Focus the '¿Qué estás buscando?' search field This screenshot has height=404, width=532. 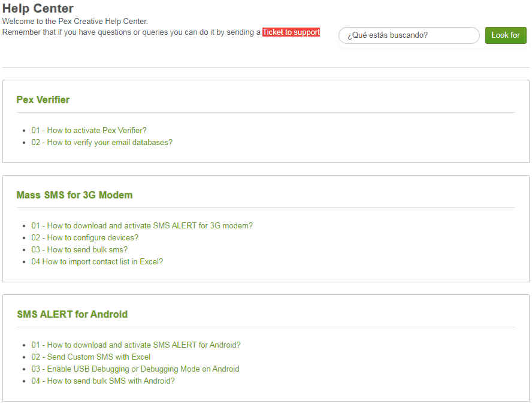click(409, 35)
